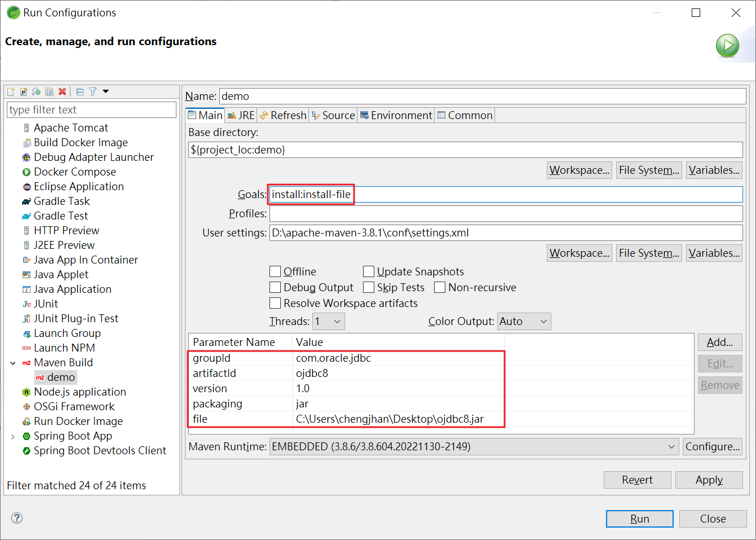Click the New launch configuration icon

(11, 91)
